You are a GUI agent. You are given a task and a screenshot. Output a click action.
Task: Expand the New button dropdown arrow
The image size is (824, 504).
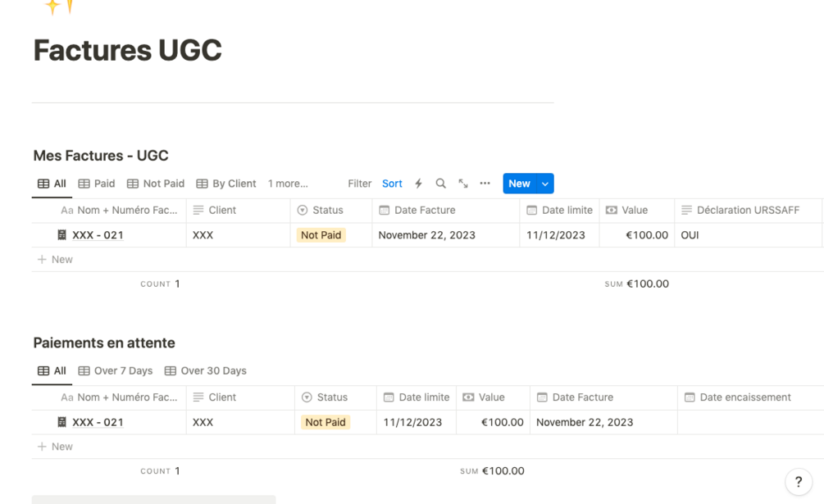[x=545, y=184]
